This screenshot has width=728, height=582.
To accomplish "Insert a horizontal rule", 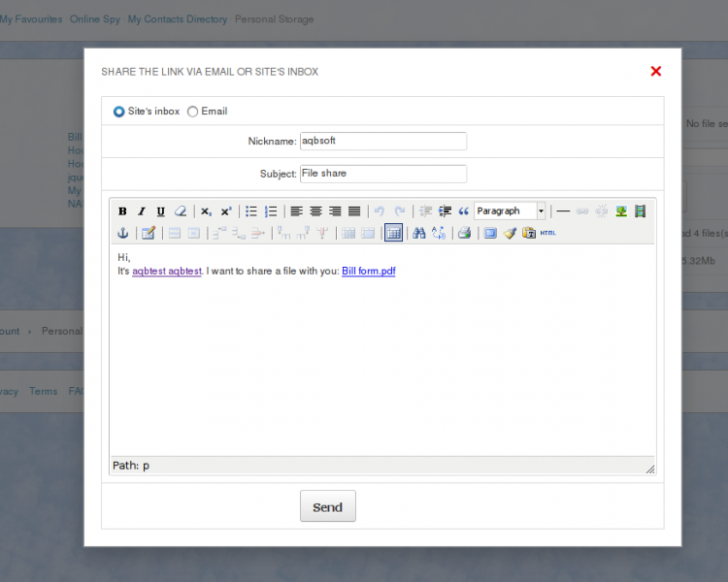I will pos(563,211).
